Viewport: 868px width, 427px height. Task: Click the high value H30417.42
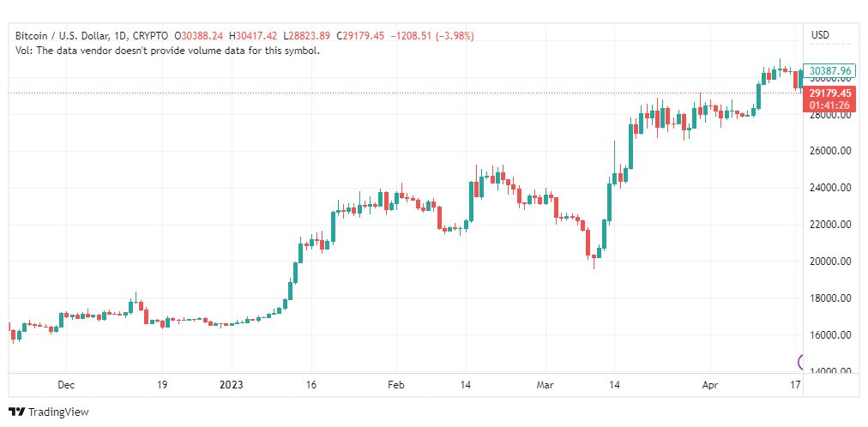pos(256,36)
